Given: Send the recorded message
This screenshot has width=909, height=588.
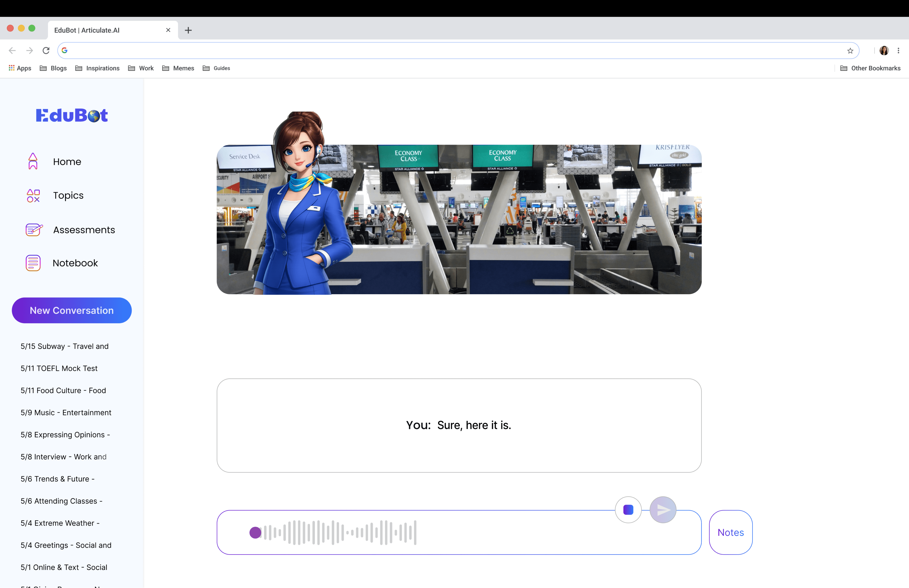Looking at the screenshot, I should click(x=663, y=509).
